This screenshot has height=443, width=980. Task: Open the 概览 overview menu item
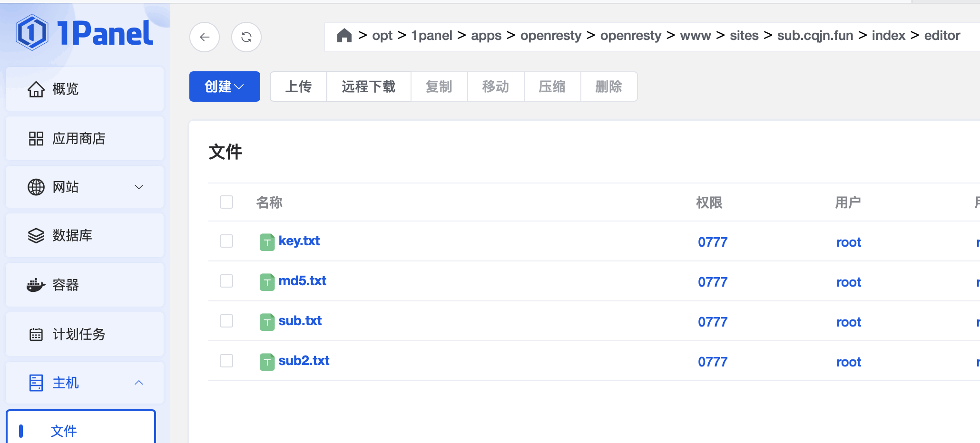(66, 89)
